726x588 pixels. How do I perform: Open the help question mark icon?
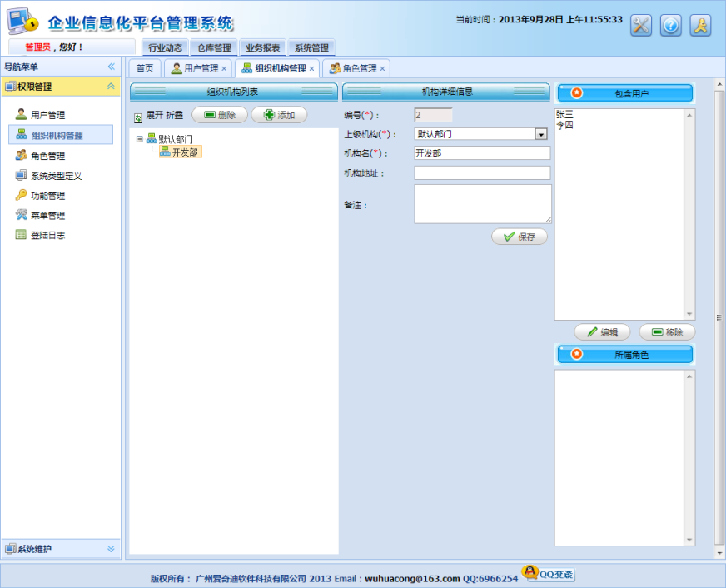670,25
